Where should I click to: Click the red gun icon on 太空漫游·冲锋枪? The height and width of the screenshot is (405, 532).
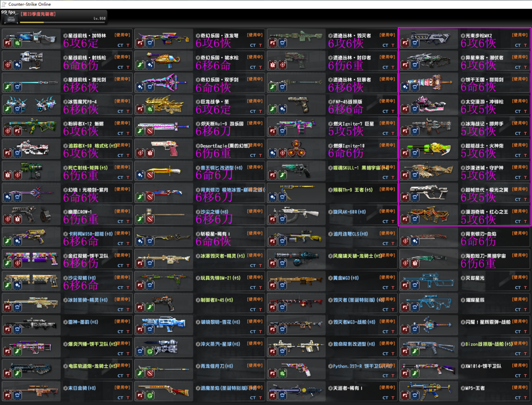pos(405,109)
